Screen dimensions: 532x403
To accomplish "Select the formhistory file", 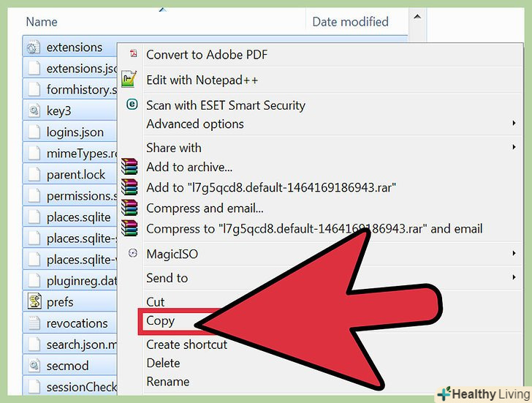I will (x=82, y=90).
